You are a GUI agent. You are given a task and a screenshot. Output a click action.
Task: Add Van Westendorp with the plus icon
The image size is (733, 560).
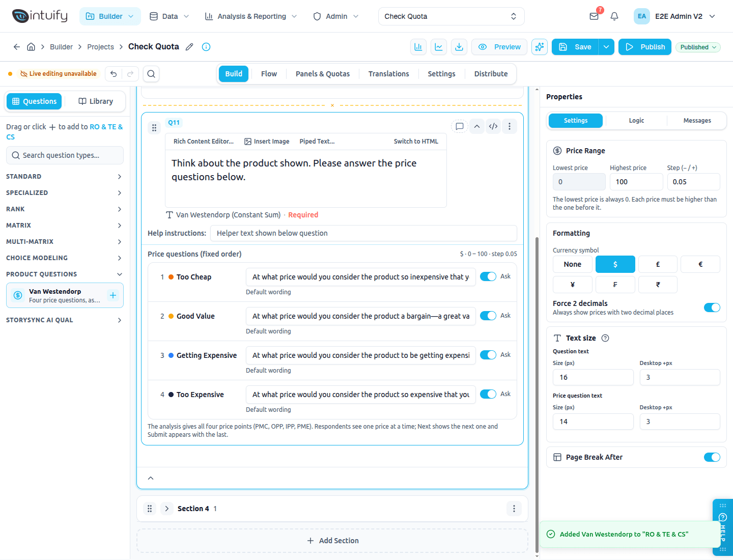(x=113, y=295)
